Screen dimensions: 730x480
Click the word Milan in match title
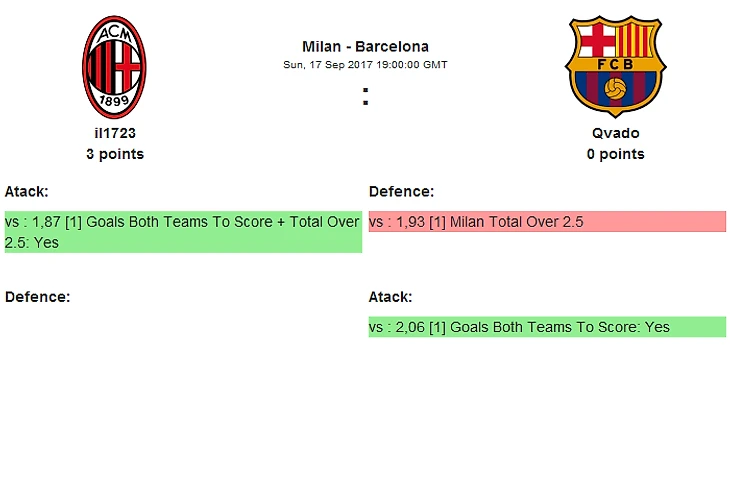321,46
